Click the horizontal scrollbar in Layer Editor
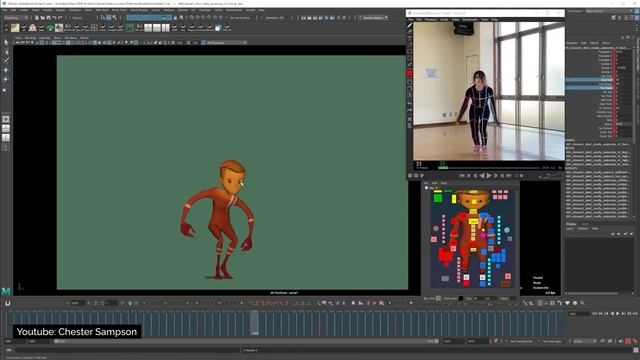This screenshot has width=640, height=360. tap(592, 293)
